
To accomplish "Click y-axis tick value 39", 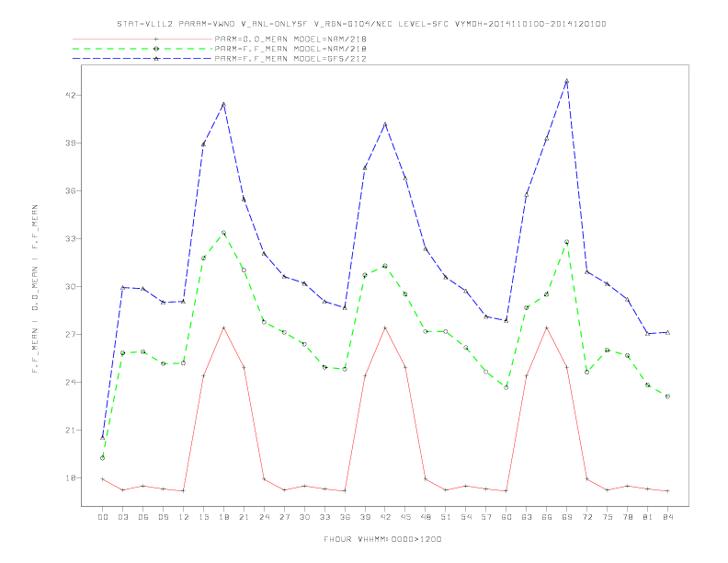I will (70, 144).
